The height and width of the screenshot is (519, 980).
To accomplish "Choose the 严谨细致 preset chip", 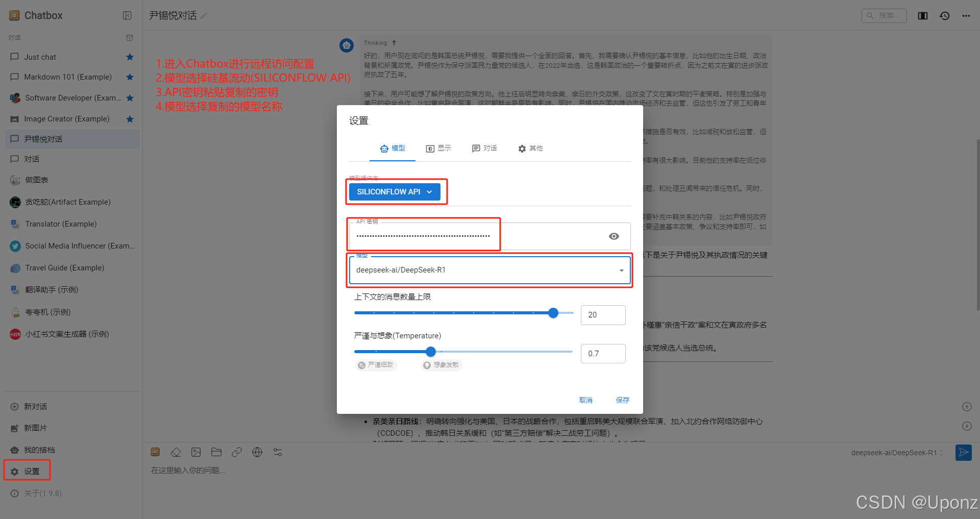I will point(376,365).
